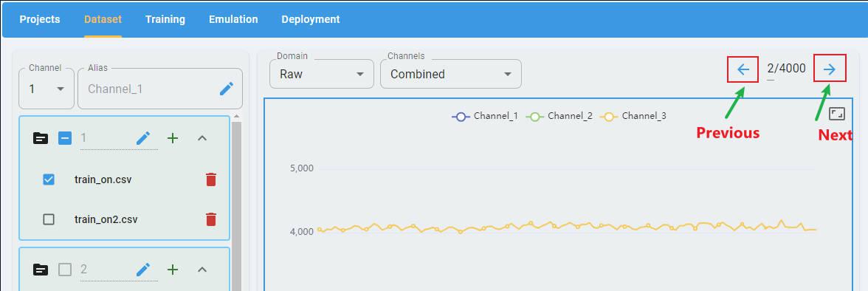Switch to the Dataset tab
The image size is (868, 291).
(x=103, y=19)
